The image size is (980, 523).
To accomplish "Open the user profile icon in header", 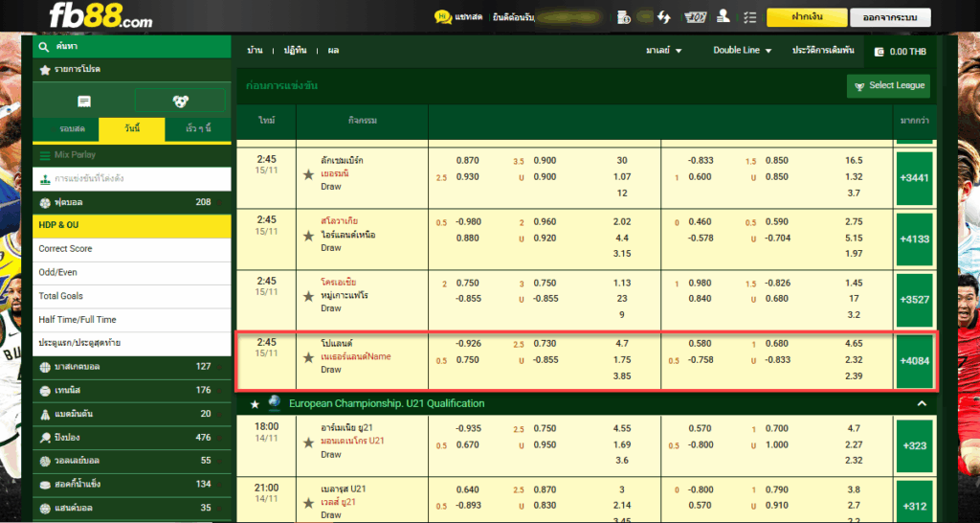I will point(724,17).
